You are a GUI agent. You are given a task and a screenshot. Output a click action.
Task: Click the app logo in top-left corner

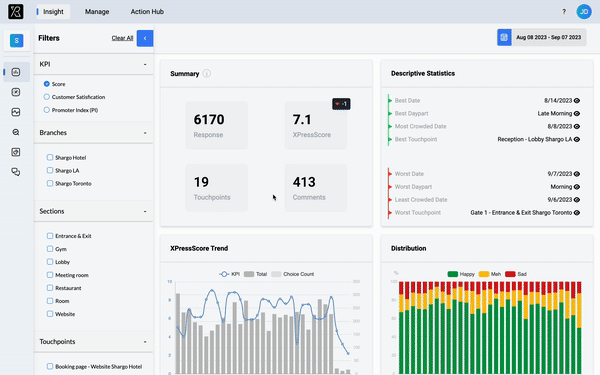16,11
